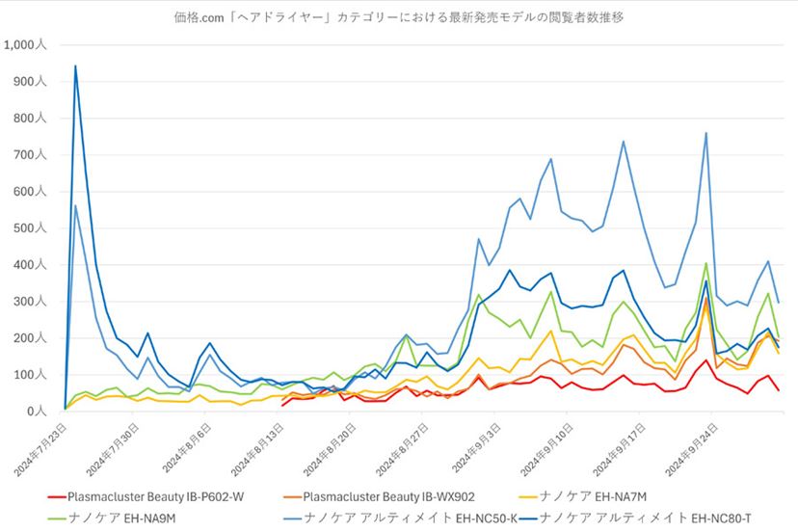The image size is (798, 532).
Task: Click the light blue peak near 760人
Action: pyautogui.click(x=705, y=133)
